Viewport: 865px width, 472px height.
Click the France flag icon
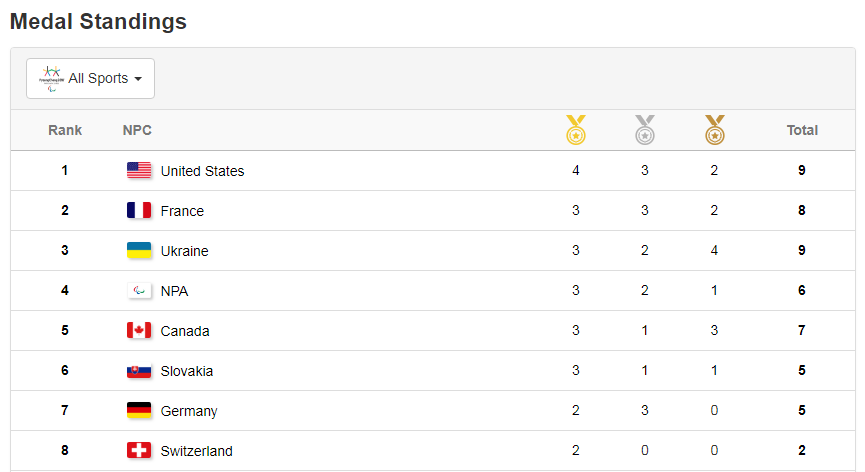139,211
